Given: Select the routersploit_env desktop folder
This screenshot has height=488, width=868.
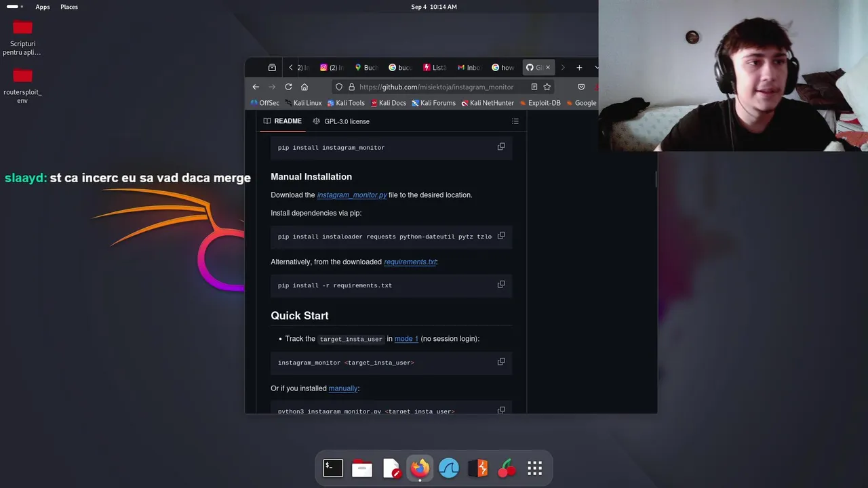Looking at the screenshot, I should pos(22,86).
